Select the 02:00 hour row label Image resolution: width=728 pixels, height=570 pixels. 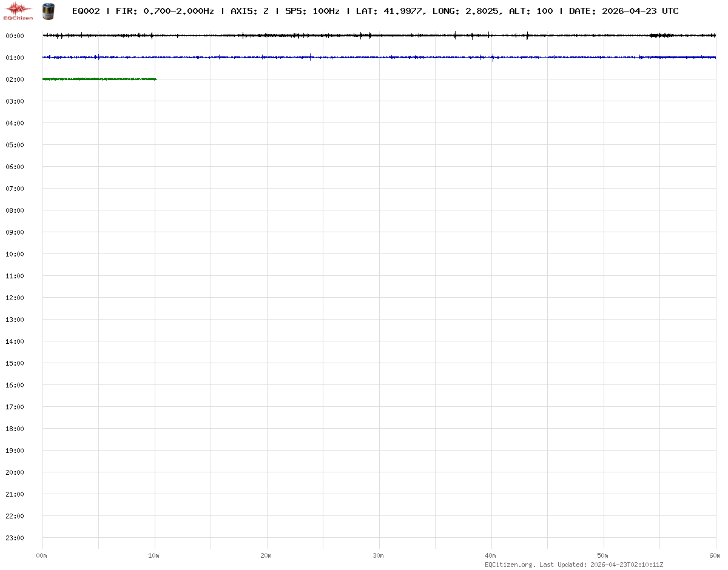(15, 79)
